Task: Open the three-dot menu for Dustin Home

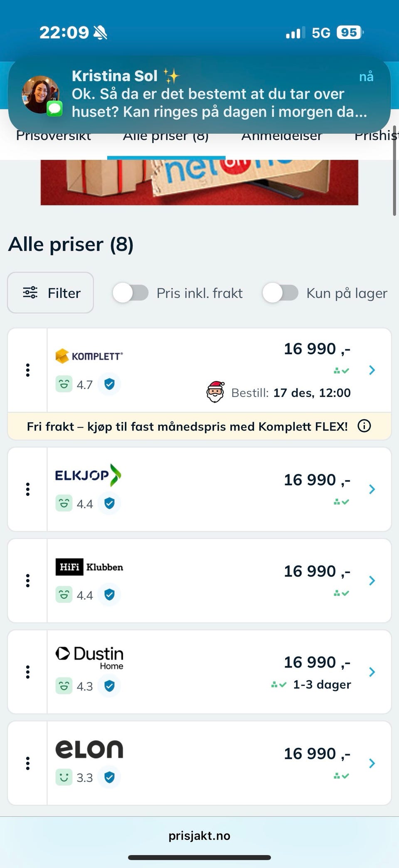Action: 28,672
